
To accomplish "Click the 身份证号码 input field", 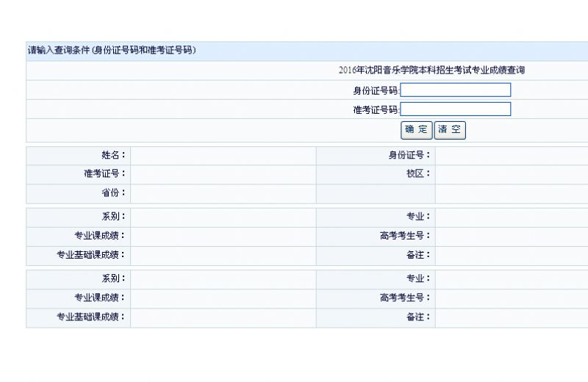I will pos(455,90).
